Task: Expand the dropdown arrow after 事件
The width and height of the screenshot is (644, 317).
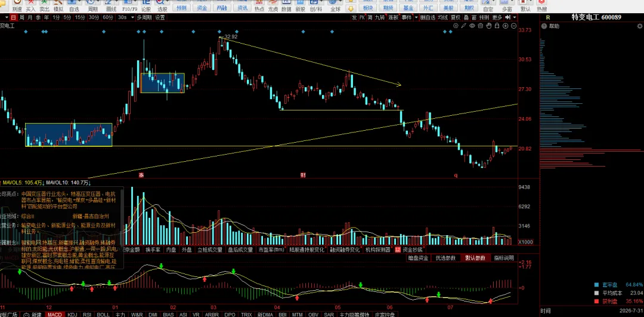Action: click(416, 17)
